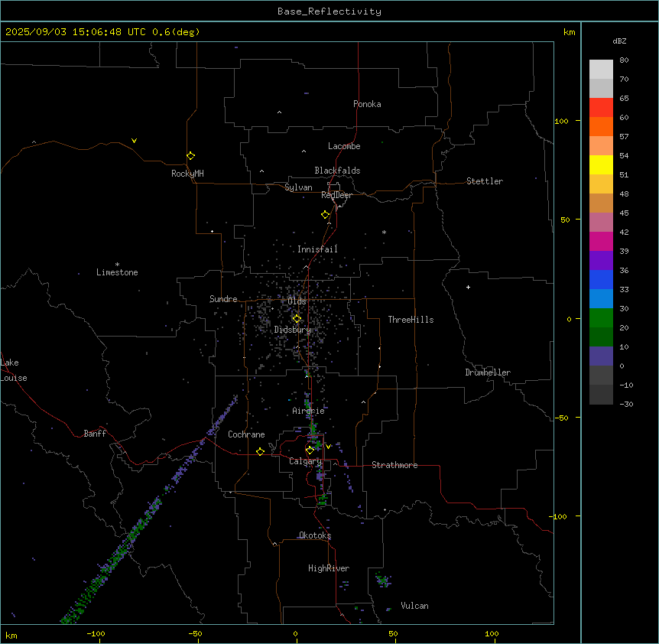Viewport: 659px width, 644px height.
Task: Click the asterisk marker above Limestone
Action: tap(117, 265)
